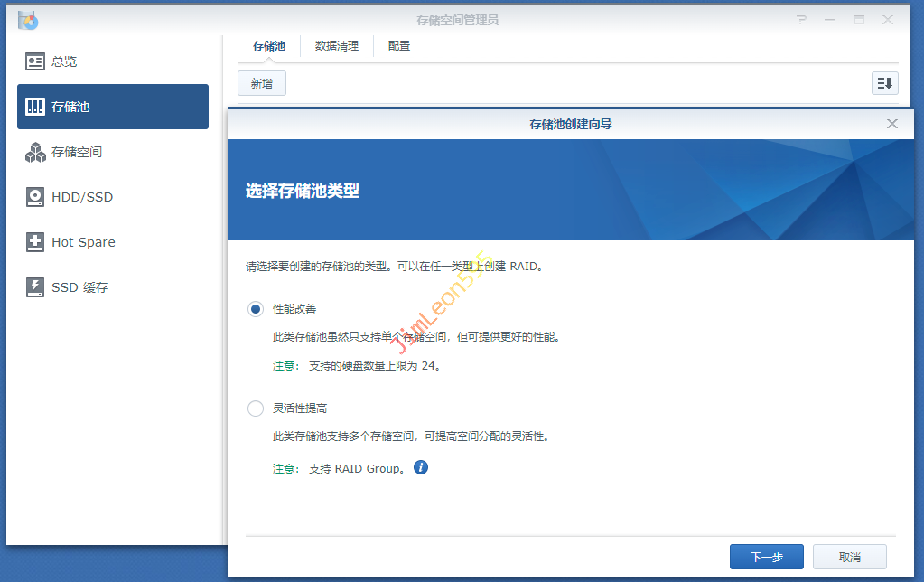
Task: Open the 配置 tab
Action: (x=398, y=46)
